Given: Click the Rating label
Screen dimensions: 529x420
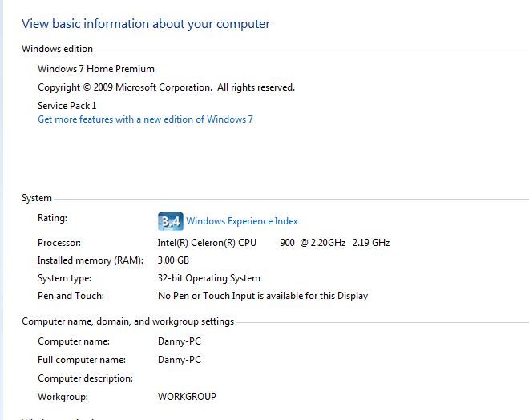Looking at the screenshot, I should coord(52,218).
